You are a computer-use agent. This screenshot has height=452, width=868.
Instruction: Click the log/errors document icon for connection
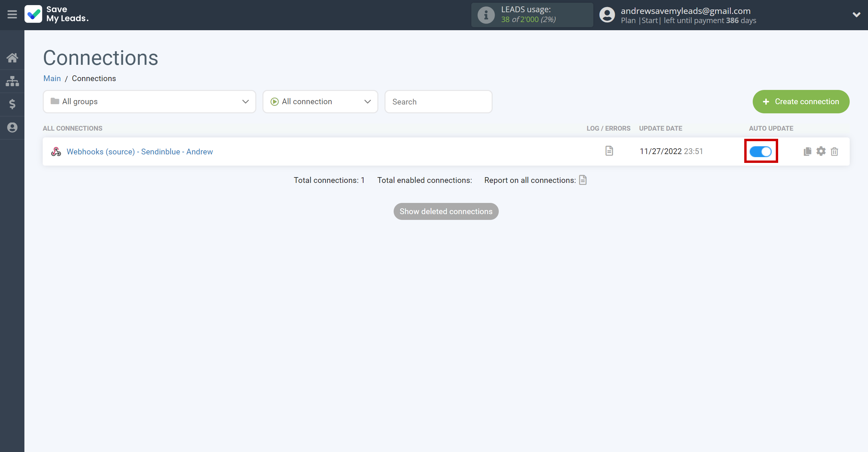coord(609,151)
